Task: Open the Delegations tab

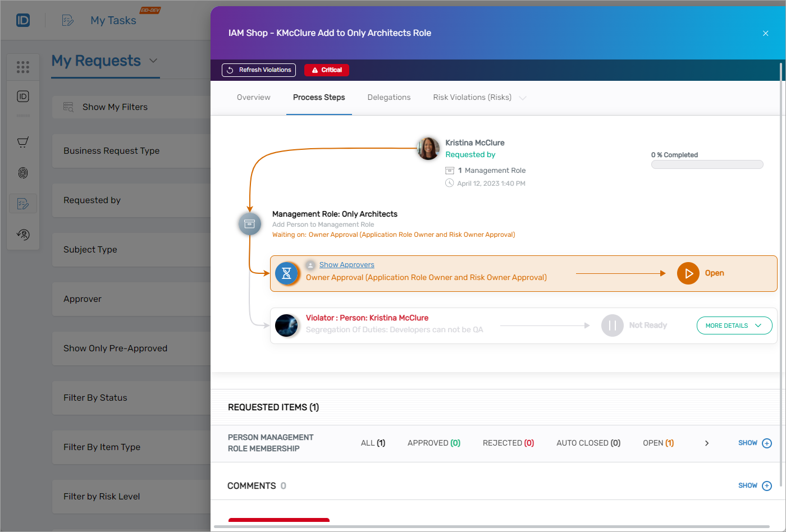Action: pos(389,97)
